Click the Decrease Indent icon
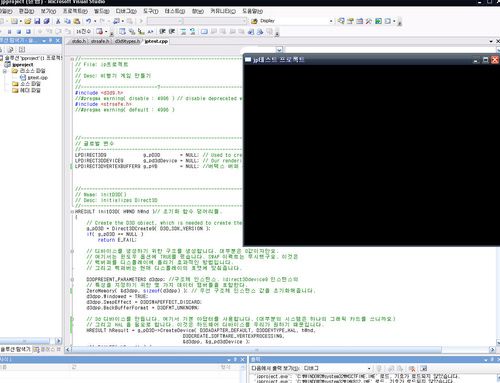The width and height of the screenshot is (500, 383). [162, 31]
